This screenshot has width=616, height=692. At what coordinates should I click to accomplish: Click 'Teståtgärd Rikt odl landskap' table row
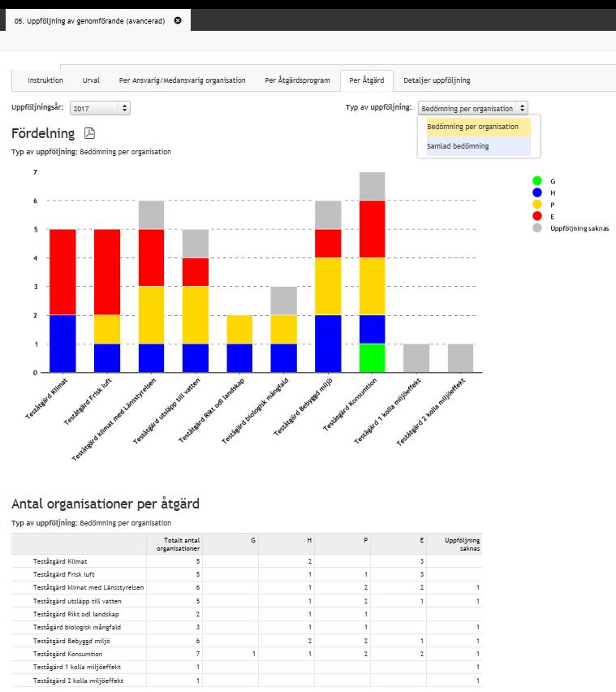[x=247, y=614]
